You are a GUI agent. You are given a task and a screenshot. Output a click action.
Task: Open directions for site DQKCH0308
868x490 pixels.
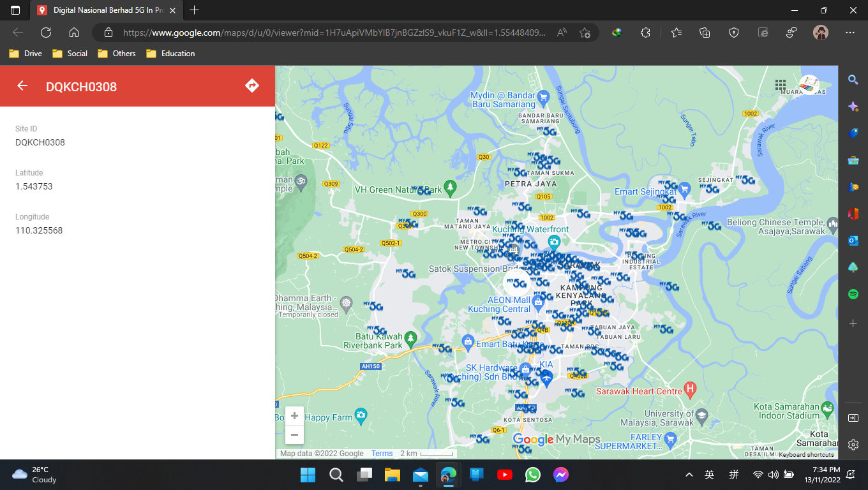click(252, 85)
